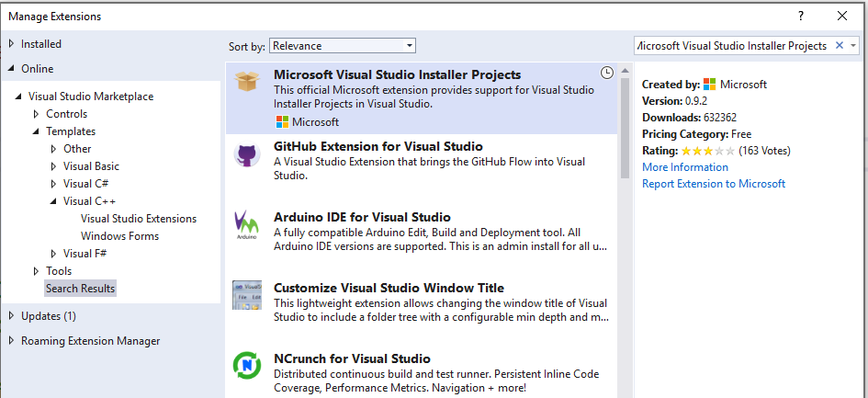Click the Customize Window Title extension icon
The width and height of the screenshot is (868, 398).
click(247, 296)
